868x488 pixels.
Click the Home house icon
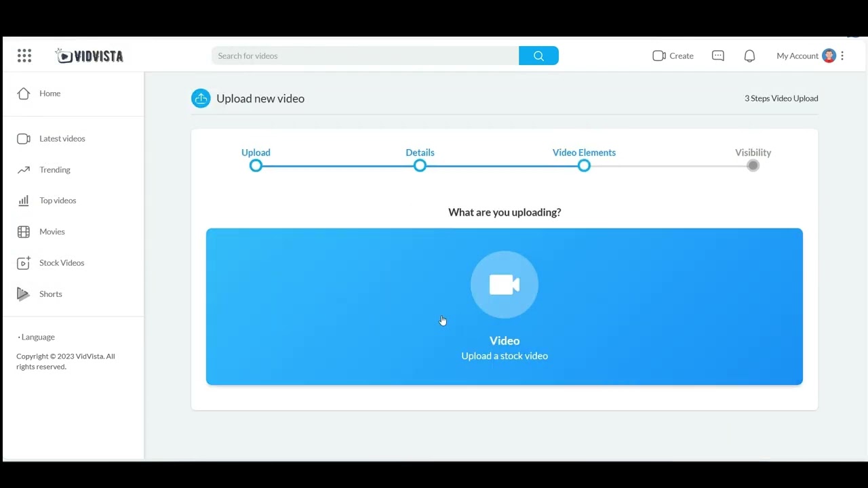click(x=24, y=94)
